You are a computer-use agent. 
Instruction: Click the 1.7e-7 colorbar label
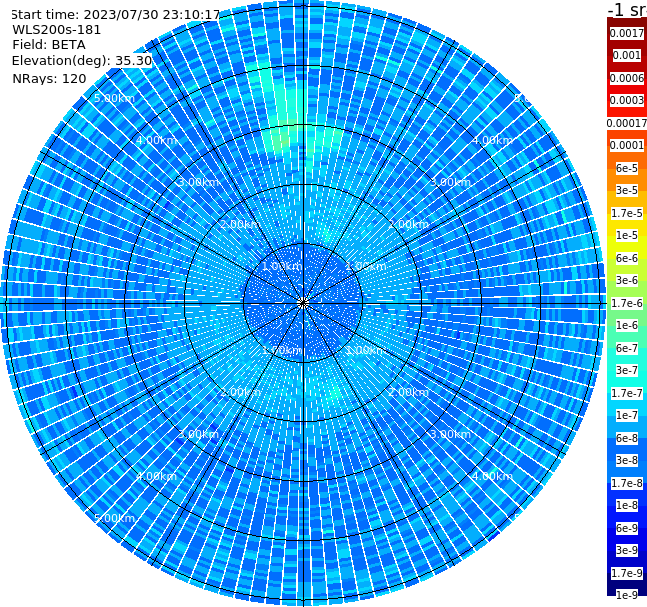click(627, 393)
